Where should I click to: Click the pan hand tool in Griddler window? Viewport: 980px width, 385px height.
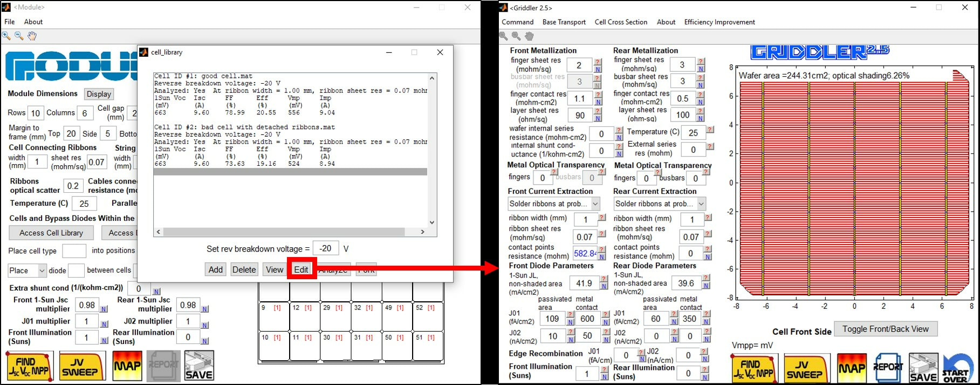click(x=529, y=36)
